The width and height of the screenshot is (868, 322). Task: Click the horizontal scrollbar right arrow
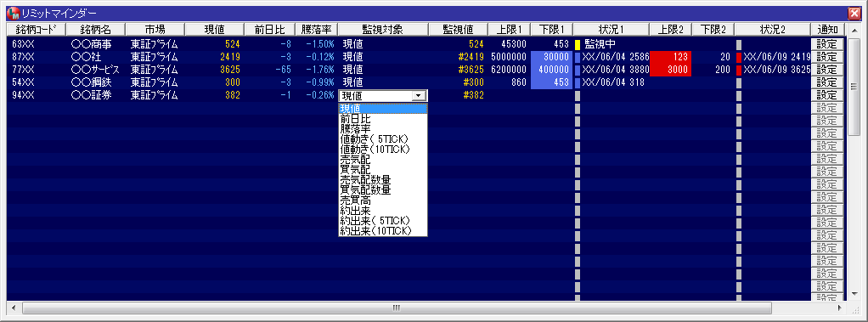(840, 308)
